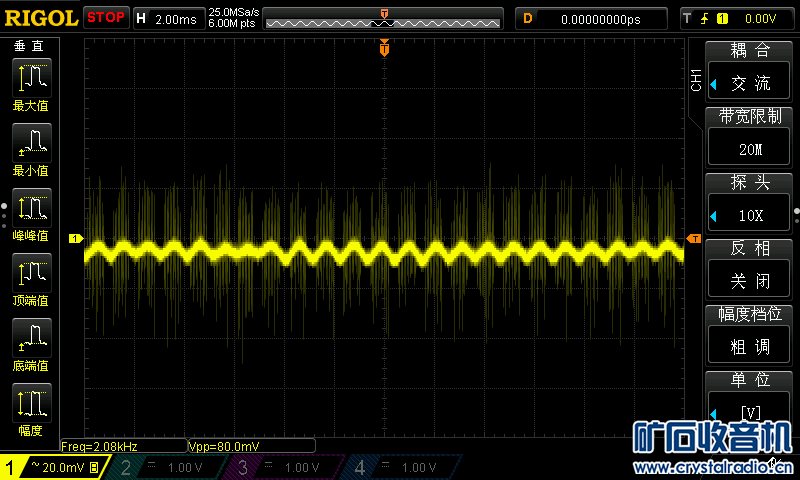The width and height of the screenshot is (800, 480).
Task: Click the orange trigger position marker at top
Action: 384,49
